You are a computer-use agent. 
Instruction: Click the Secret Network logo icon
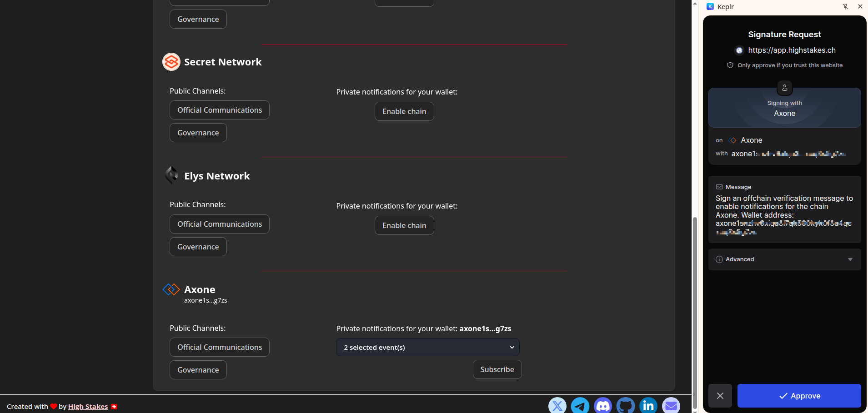tap(171, 62)
